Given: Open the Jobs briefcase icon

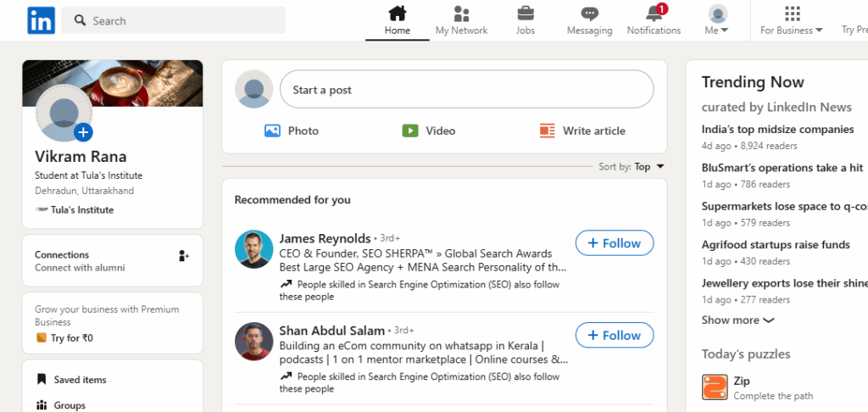Looking at the screenshot, I should (x=526, y=14).
